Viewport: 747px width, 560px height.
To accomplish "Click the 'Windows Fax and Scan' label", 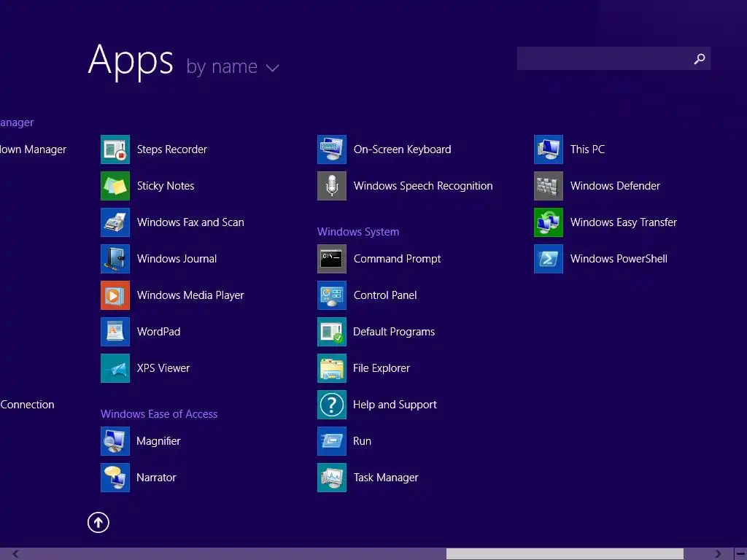I will pyautogui.click(x=190, y=222).
